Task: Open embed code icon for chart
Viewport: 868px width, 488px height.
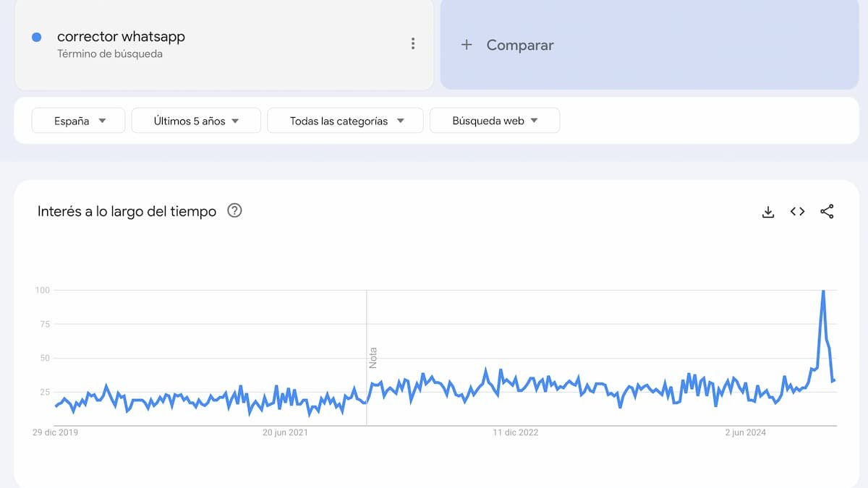Action: [797, 212]
